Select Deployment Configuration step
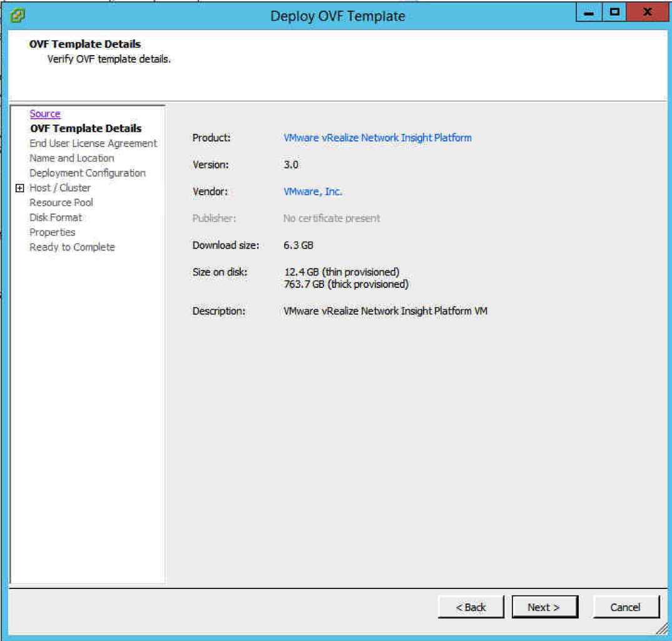 [x=88, y=173]
